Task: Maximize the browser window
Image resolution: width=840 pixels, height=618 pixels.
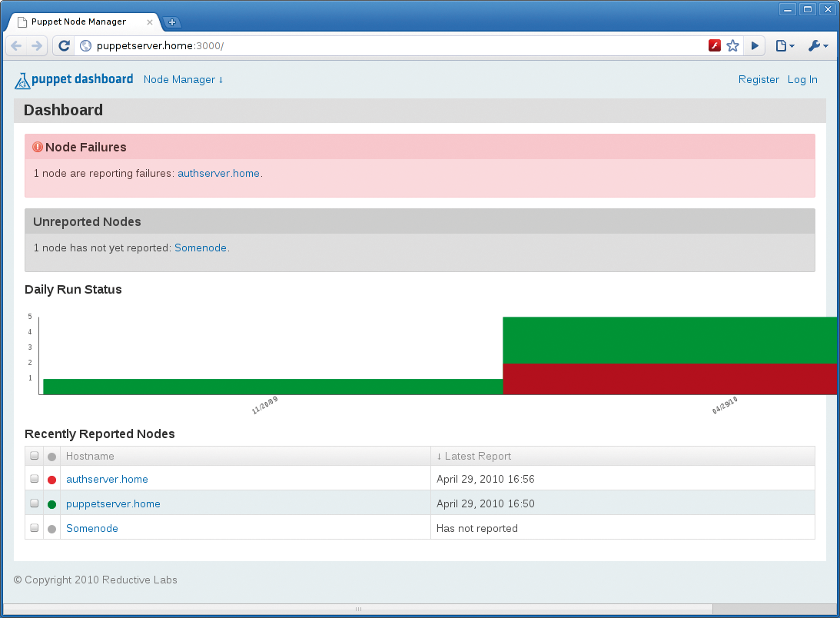Action: tap(807, 9)
